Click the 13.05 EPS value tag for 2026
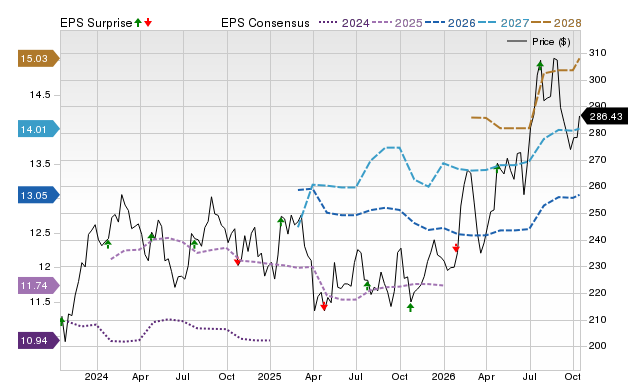Screen dimensions: 640x382 (38, 195)
